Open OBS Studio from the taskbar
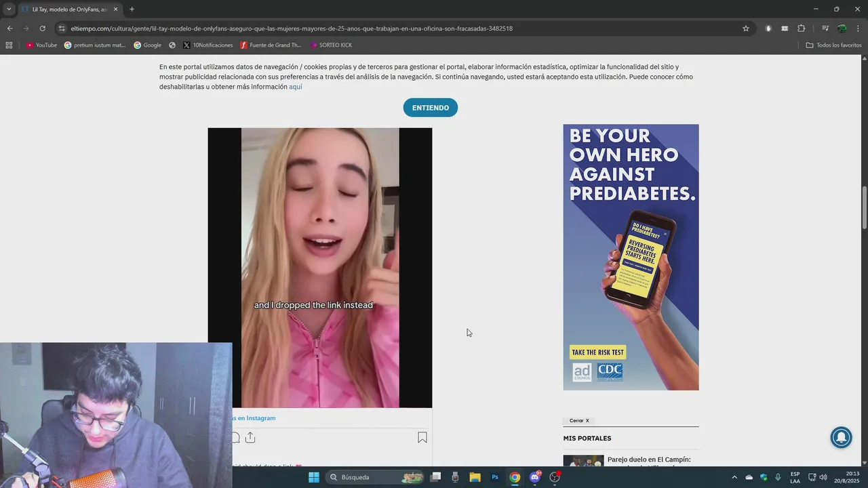This screenshot has width=868, height=488. click(x=555, y=477)
